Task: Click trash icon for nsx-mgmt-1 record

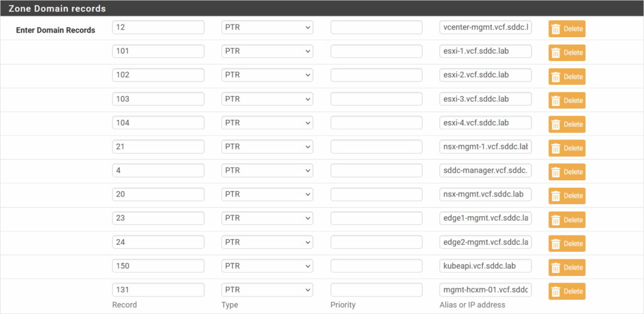Action: click(556, 148)
